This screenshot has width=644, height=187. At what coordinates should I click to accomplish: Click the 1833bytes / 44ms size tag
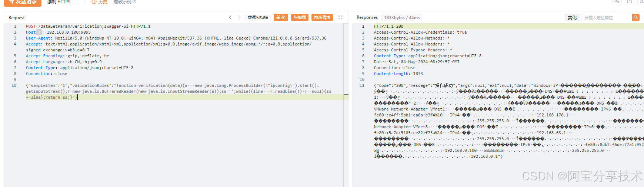pos(402,18)
